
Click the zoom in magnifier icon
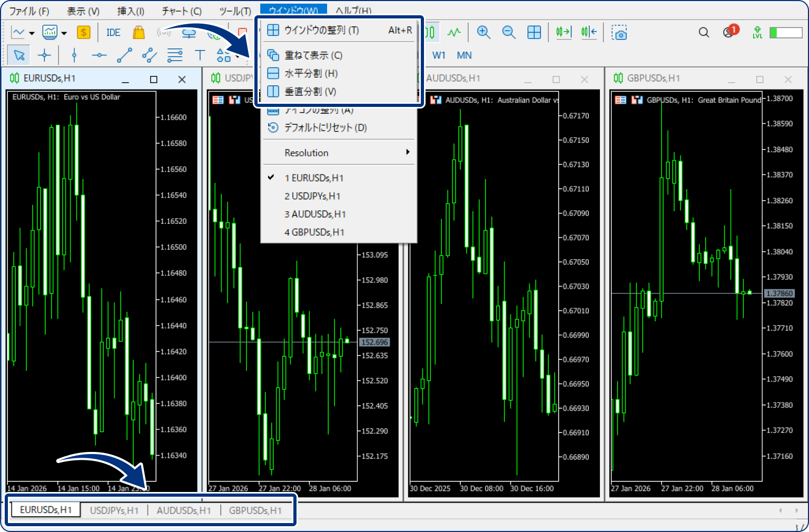(483, 33)
